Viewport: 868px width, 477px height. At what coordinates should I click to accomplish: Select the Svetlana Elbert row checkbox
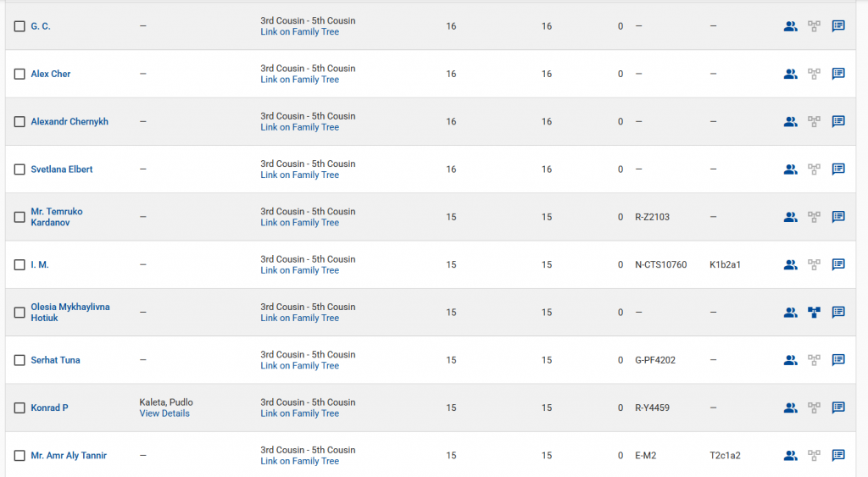pyautogui.click(x=19, y=169)
